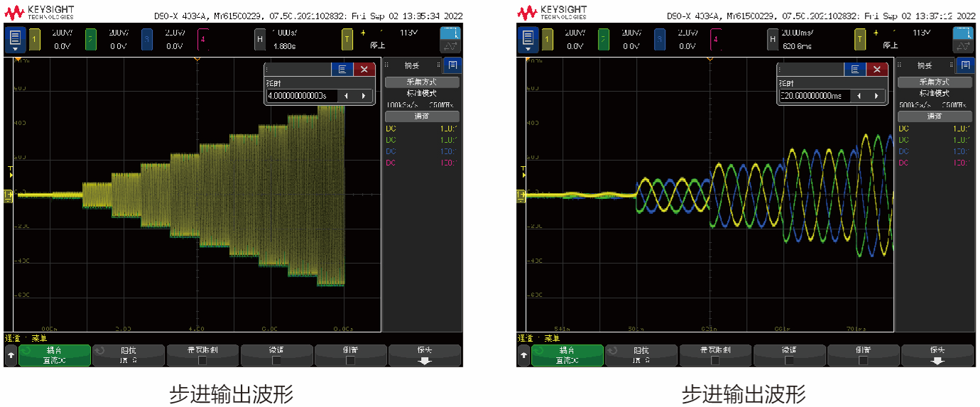
Task: Open the 阻抗 impedance selector on left scope
Action: coord(128,355)
